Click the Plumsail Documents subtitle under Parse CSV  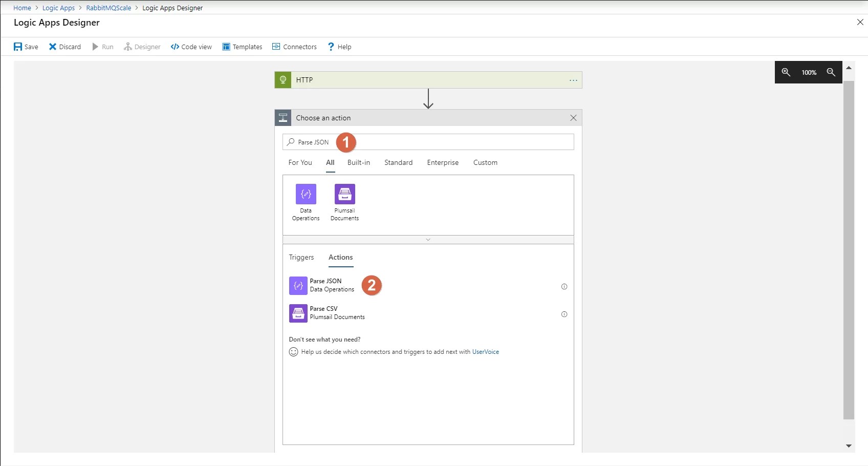(x=337, y=317)
